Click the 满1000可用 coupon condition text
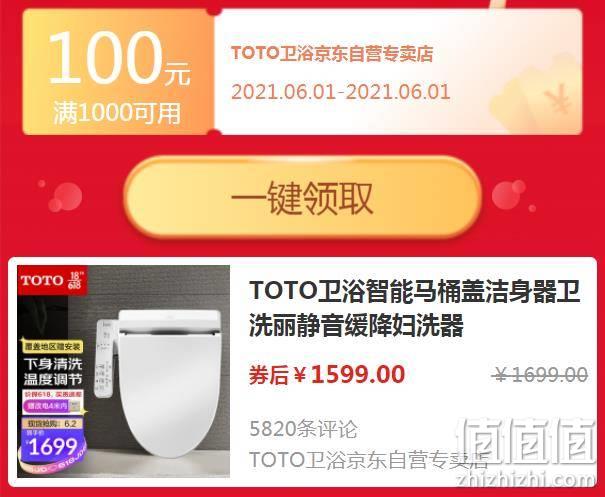Screen dimensions: 605x497 pyautogui.click(x=117, y=113)
